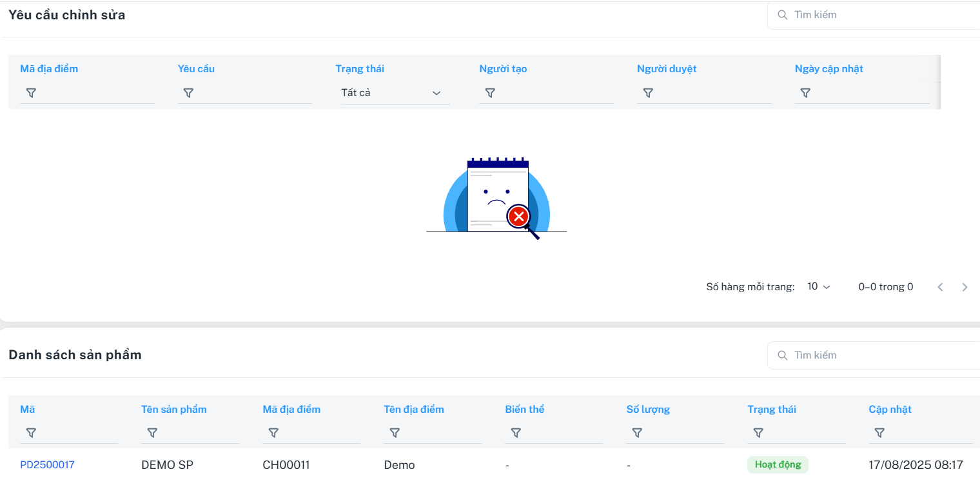This screenshot has height=496, width=980.
Task: Open the Trạng thái 'Tất cả' dropdown
Action: coord(392,93)
